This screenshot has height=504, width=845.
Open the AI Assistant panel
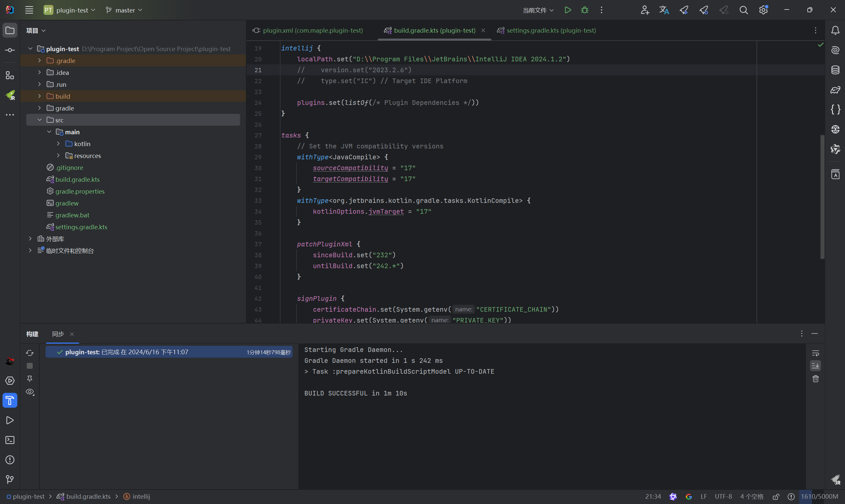pyautogui.click(x=835, y=49)
